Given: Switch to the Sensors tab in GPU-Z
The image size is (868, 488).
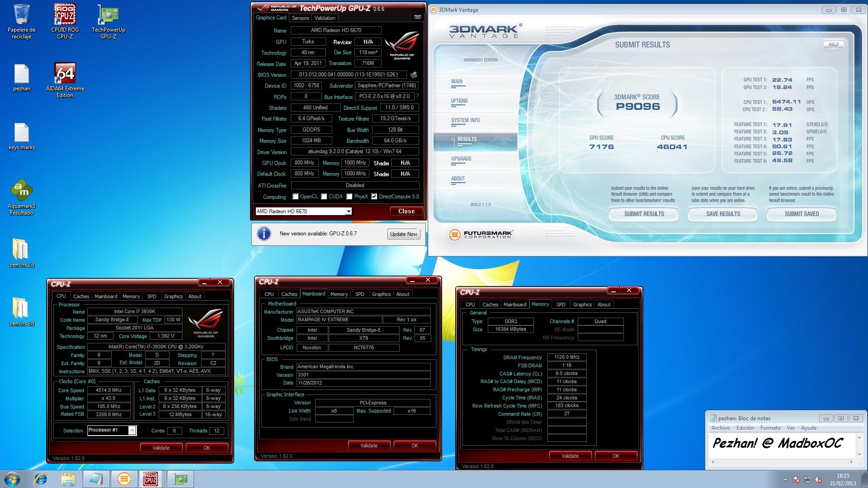Looking at the screenshot, I should pyautogui.click(x=300, y=18).
